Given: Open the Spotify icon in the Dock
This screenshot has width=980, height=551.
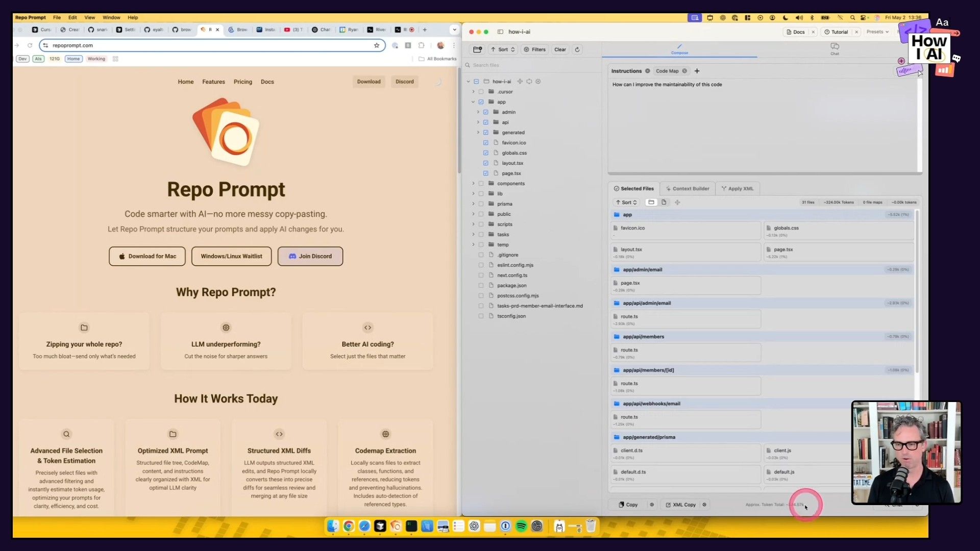Looking at the screenshot, I should pos(521,526).
